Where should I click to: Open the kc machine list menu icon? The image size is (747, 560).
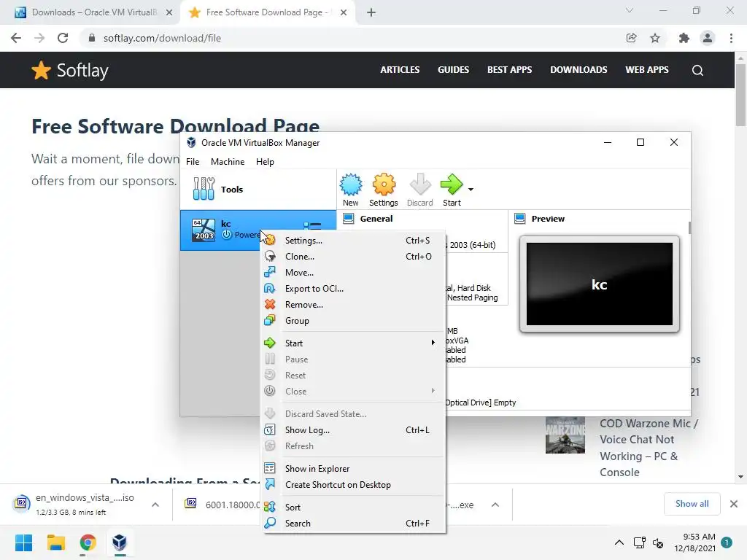[x=312, y=225]
